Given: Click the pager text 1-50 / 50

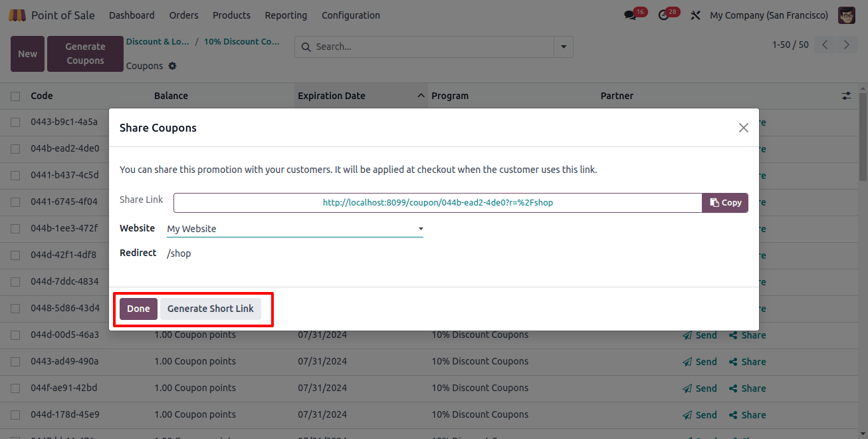Looking at the screenshot, I should coord(790,45).
